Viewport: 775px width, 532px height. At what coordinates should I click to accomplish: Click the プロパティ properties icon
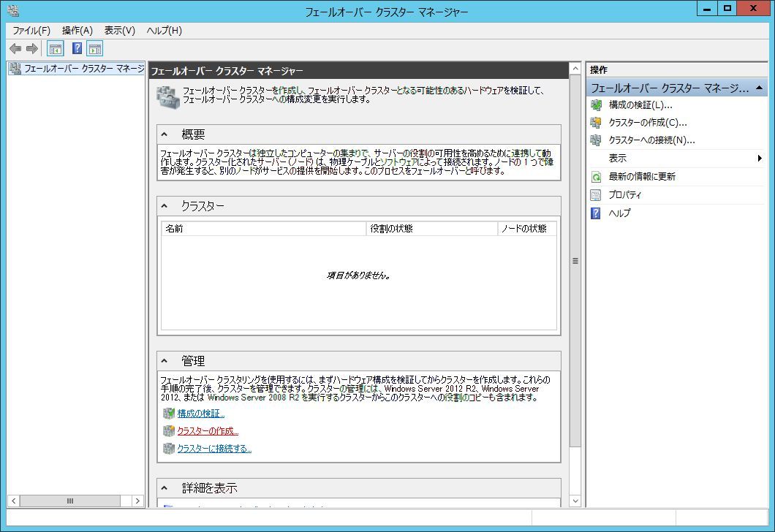tap(596, 195)
